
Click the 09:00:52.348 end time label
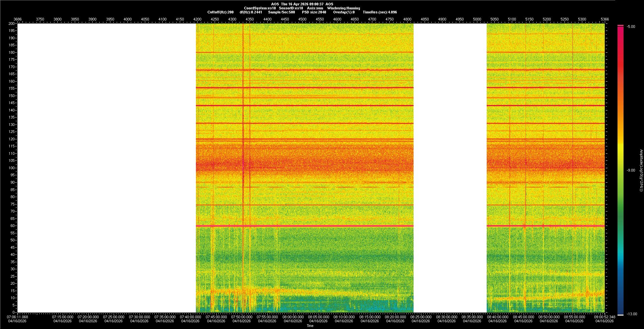(604, 317)
